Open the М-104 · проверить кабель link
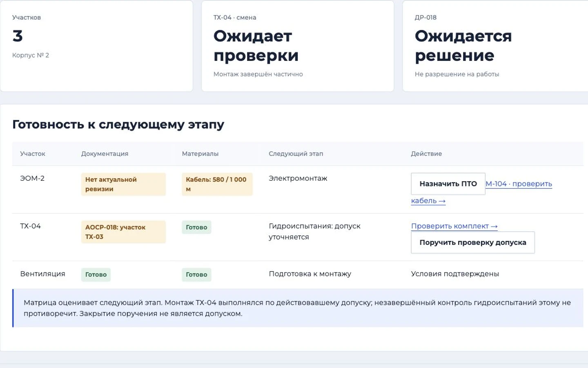 pyautogui.click(x=519, y=184)
